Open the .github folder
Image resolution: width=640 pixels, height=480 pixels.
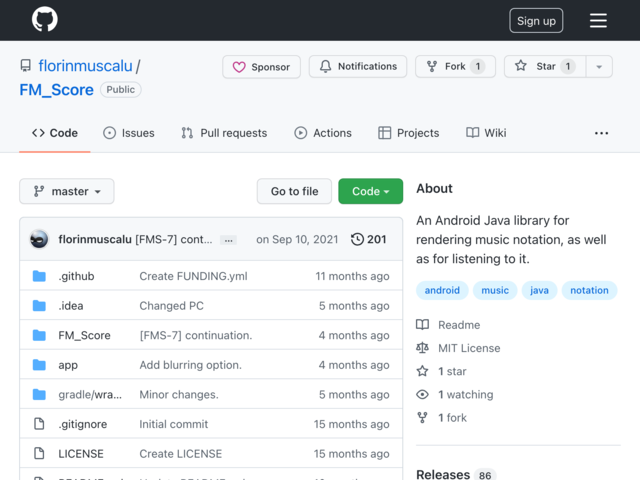76,276
